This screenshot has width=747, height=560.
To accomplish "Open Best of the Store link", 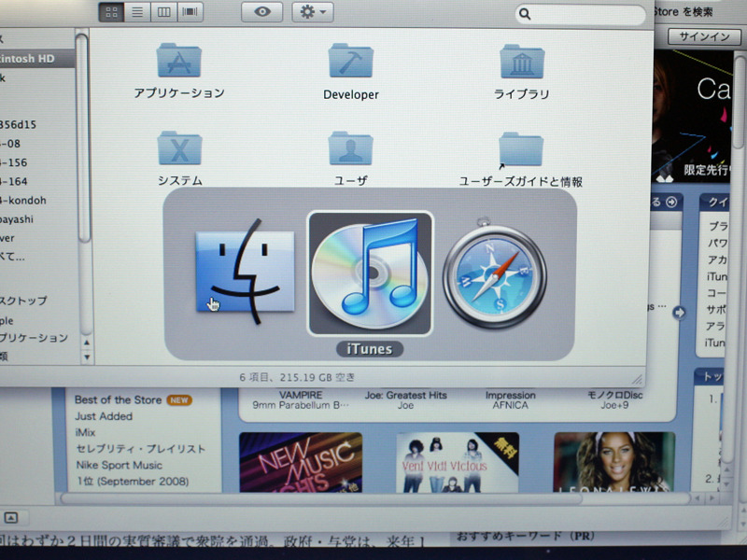I will click(x=119, y=400).
